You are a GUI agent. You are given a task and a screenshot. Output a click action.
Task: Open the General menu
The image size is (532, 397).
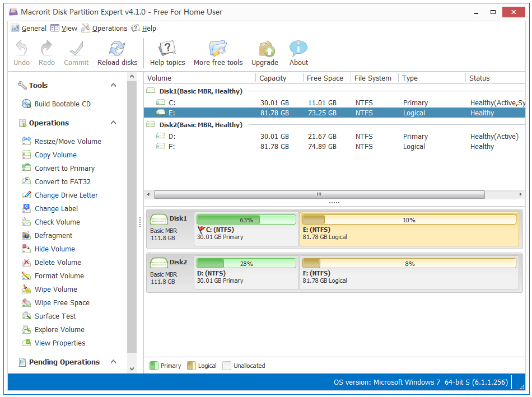(34, 29)
